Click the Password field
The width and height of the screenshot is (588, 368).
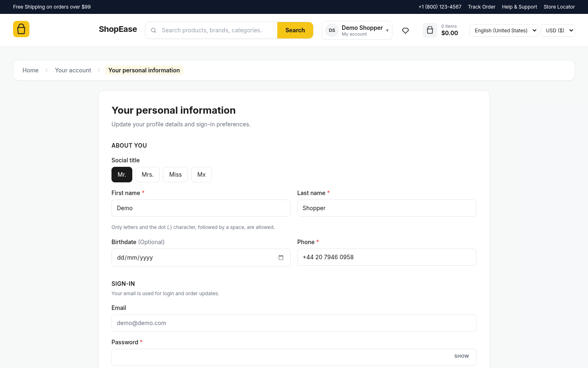point(294,357)
